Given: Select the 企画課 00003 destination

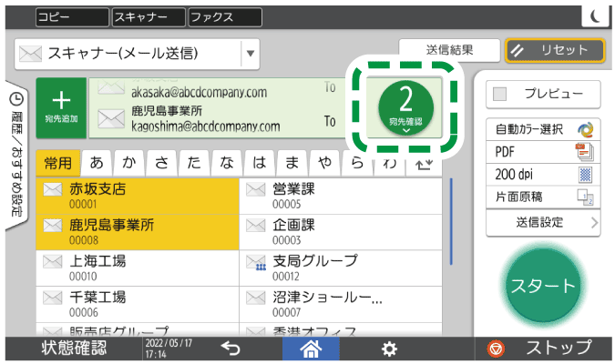Looking at the screenshot, I should tap(341, 232).
